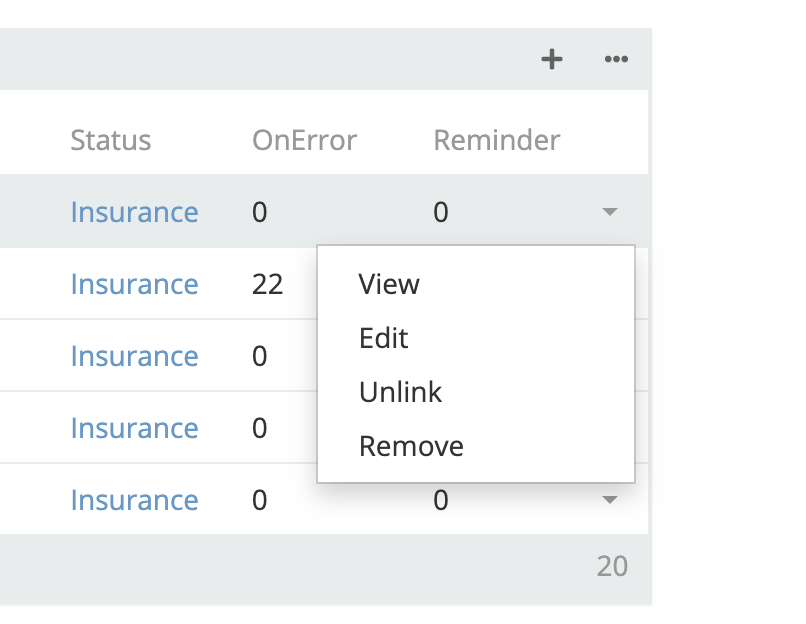
Task: Click the Insurance link in the last row
Action: click(x=134, y=500)
